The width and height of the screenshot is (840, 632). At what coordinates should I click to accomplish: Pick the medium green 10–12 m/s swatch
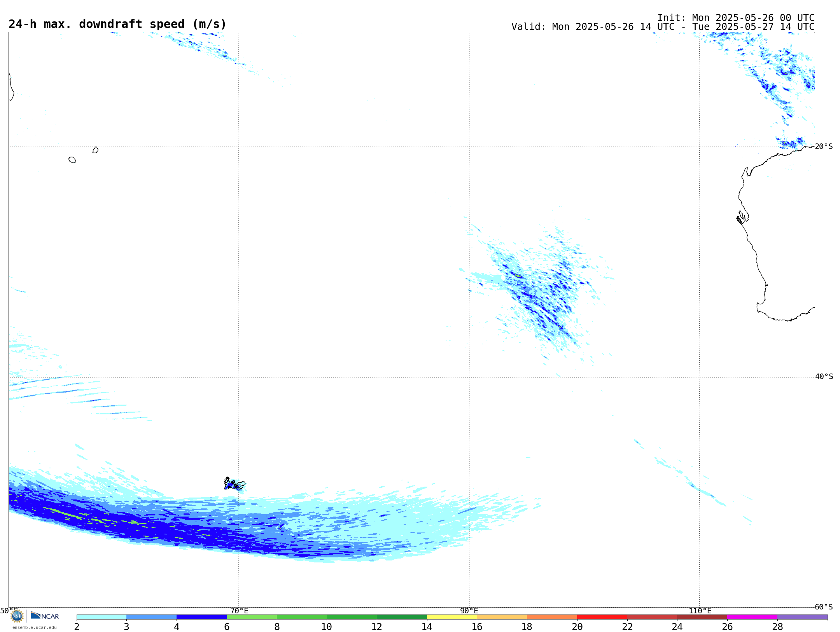coord(352,617)
